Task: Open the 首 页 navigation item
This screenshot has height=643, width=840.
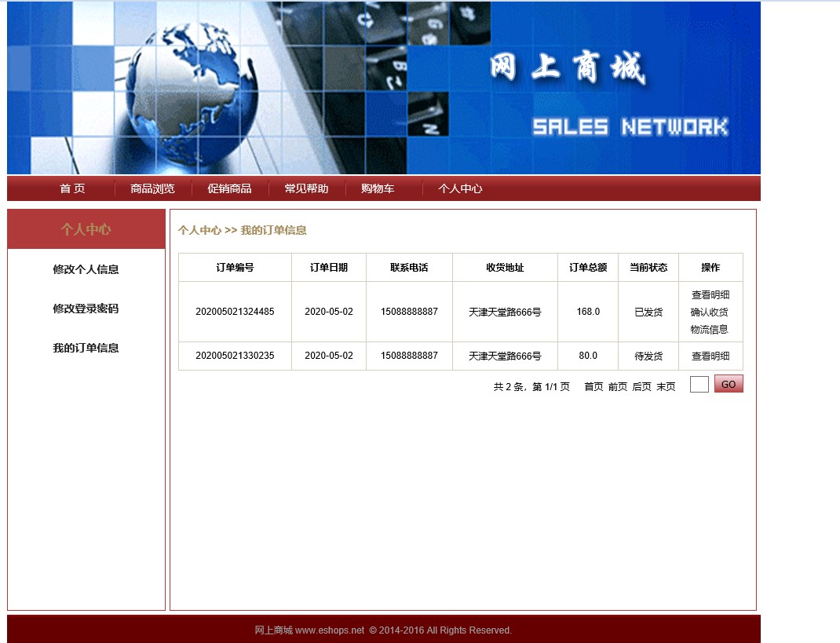Action: pyautogui.click(x=72, y=188)
